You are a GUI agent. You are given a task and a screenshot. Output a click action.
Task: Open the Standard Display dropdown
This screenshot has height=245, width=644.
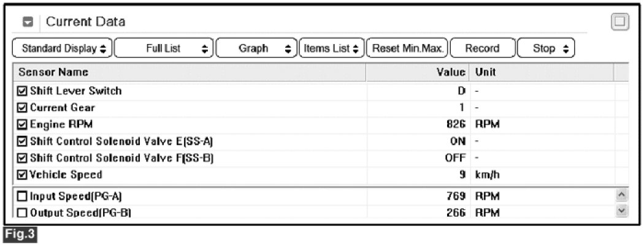[62, 48]
